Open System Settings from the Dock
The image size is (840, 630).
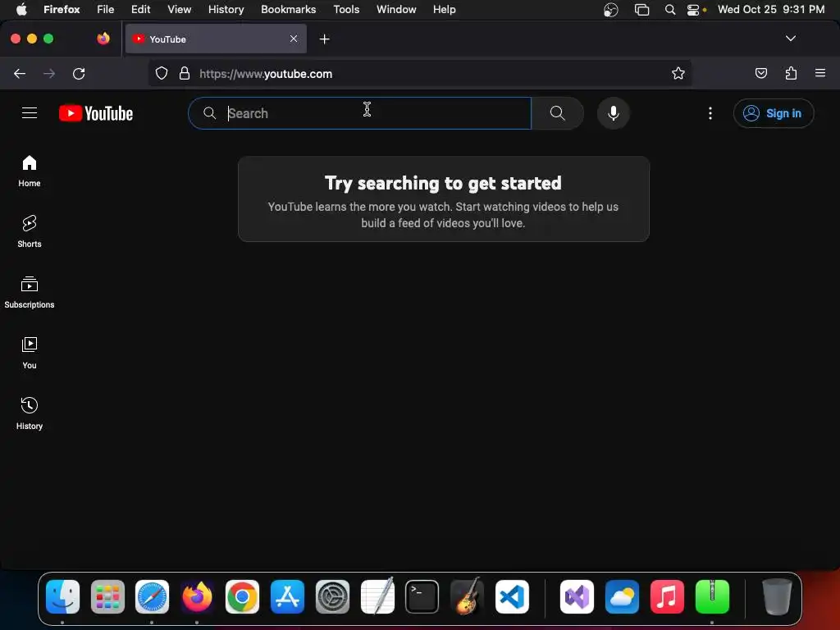pyautogui.click(x=332, y=597)
